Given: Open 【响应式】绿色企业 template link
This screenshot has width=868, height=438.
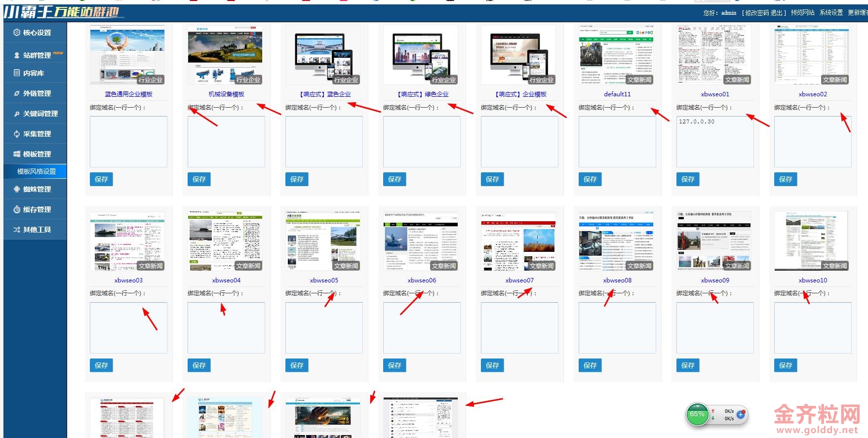Looking at the screenshot, I should [x=422, y=94].
